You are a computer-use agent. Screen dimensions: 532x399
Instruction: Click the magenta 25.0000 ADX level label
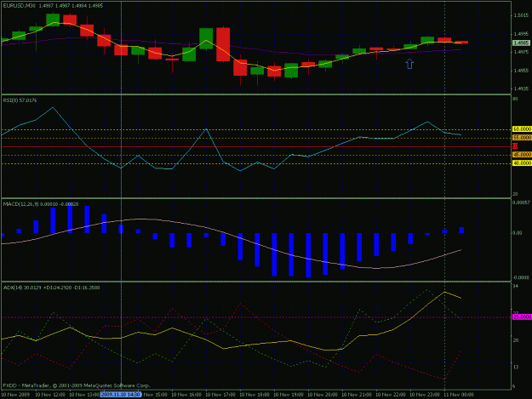[x=522, y=317]
